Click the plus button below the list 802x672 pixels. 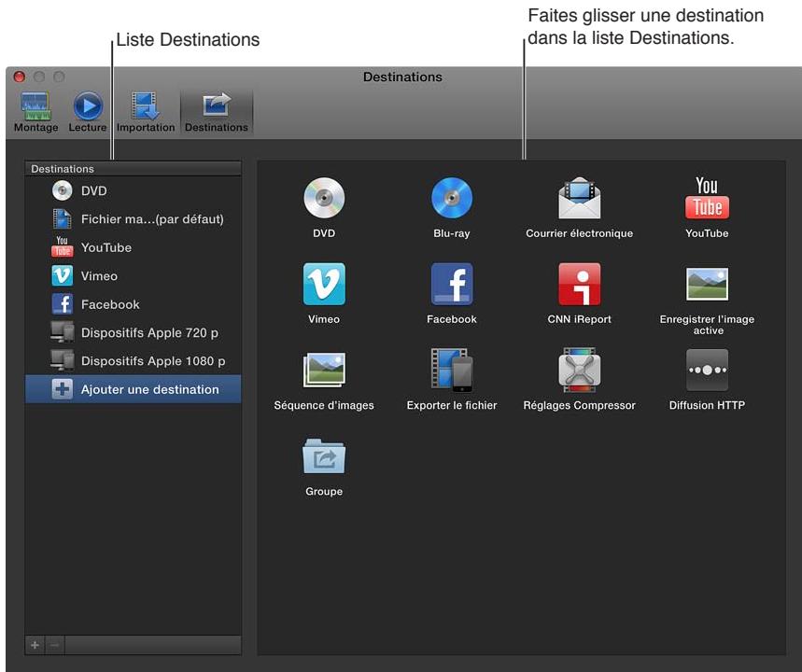coord(35,645)
